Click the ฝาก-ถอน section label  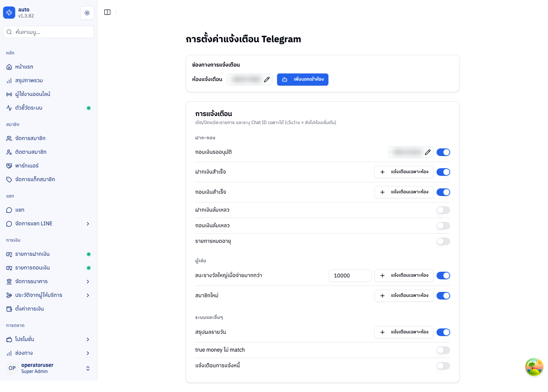(205, 138)
